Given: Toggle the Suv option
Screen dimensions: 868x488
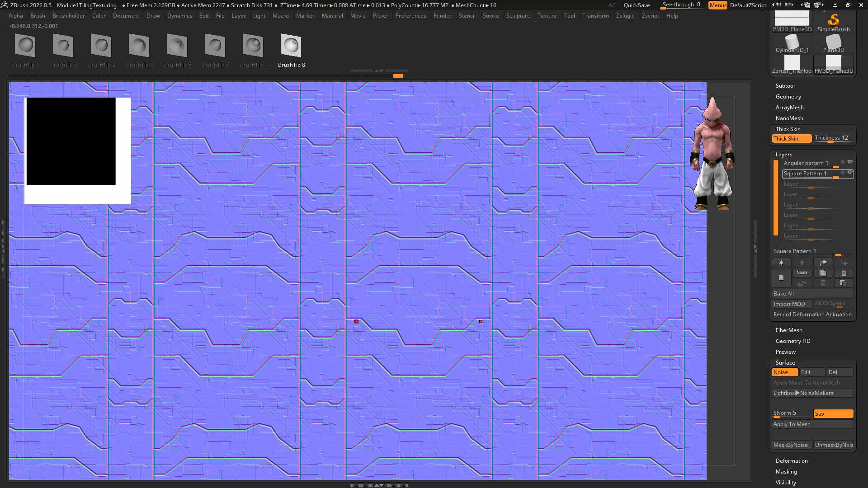Looking at the screenshot, I should coord(833,414).
